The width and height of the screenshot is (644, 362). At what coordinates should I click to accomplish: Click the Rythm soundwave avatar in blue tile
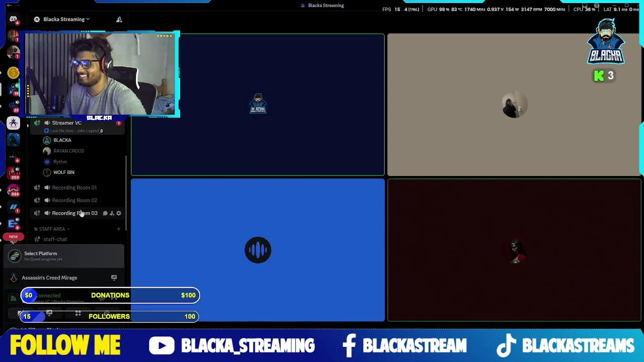point(258,250)
